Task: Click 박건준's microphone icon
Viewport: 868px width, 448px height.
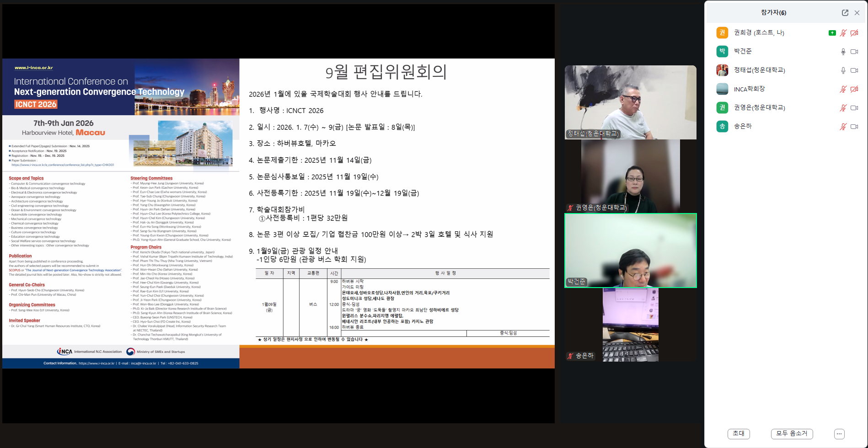Action: [x=843, y=52]
